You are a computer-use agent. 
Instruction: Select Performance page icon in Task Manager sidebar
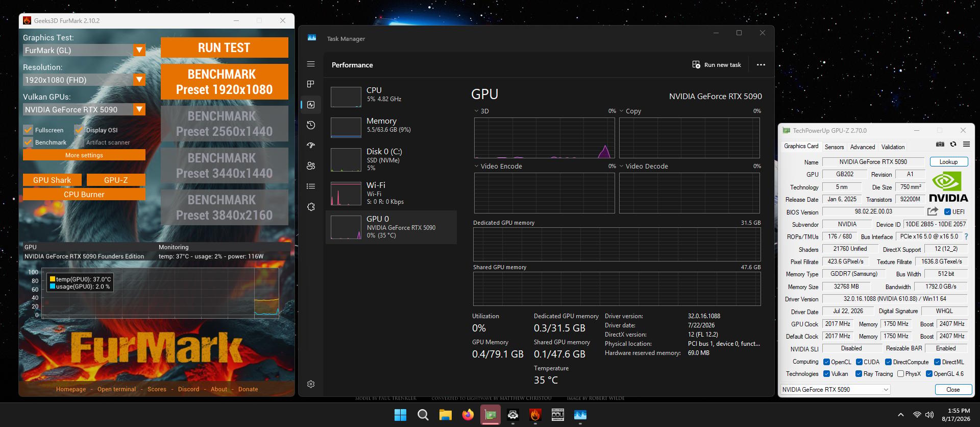point(311,105)
